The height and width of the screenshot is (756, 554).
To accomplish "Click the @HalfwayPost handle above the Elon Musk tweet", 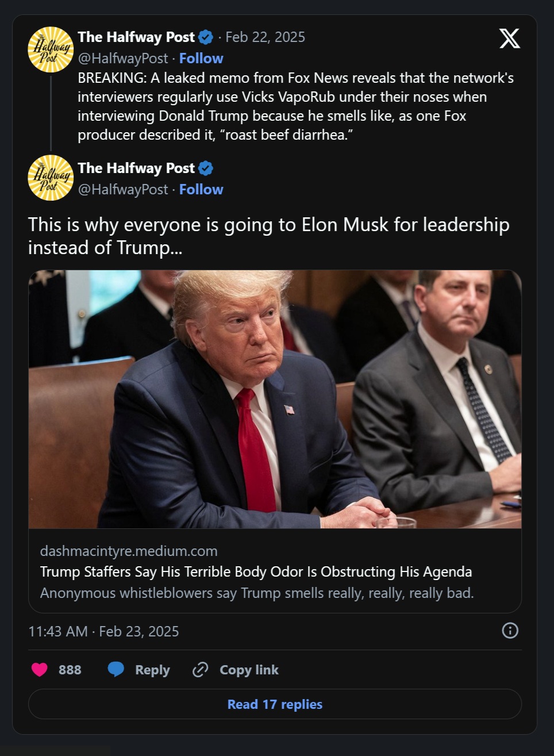I will click(123, 190).
